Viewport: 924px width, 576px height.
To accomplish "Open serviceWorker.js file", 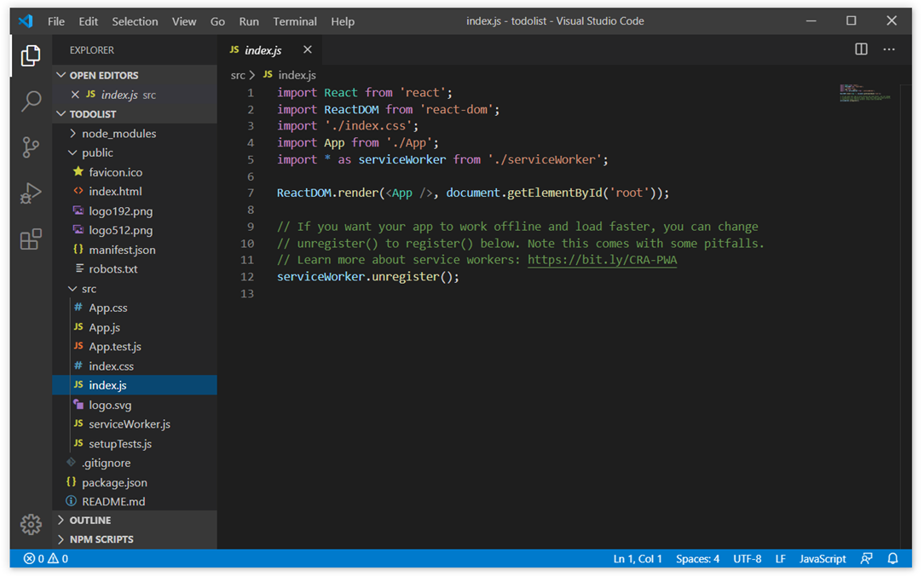I will point(135,424).
